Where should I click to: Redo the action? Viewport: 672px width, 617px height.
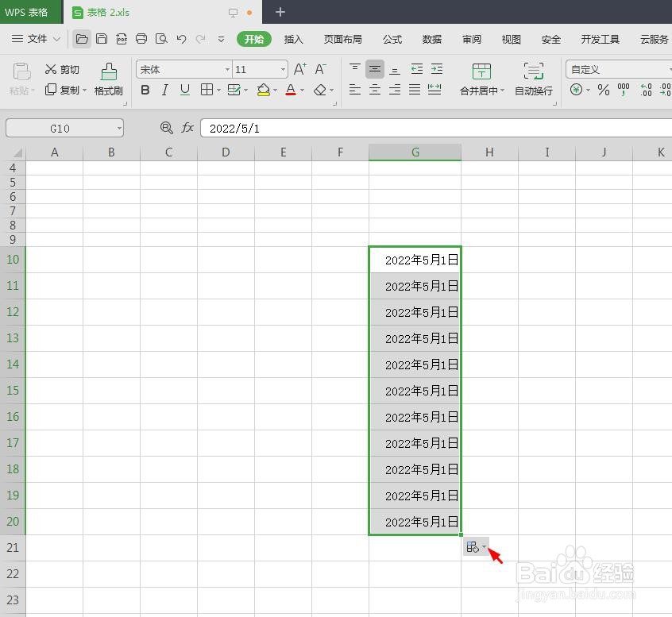(201, 39)
